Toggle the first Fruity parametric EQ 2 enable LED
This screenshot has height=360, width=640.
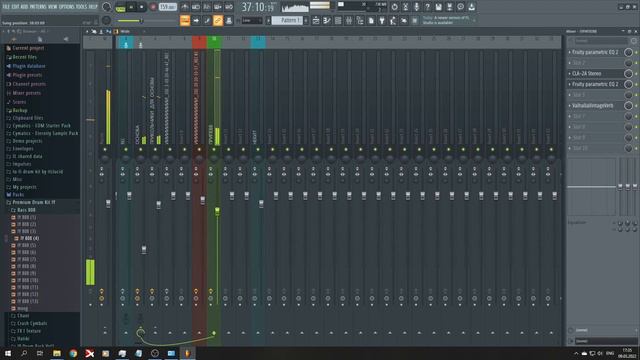[636, 52]
